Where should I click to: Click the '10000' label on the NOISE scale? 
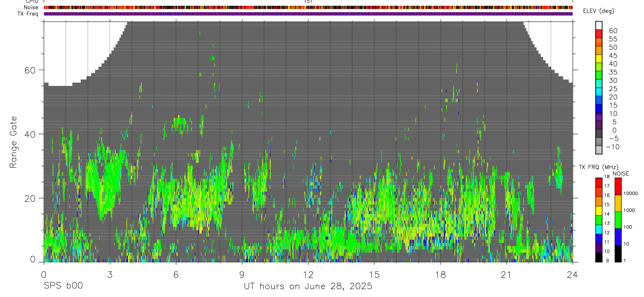point(631,194)
